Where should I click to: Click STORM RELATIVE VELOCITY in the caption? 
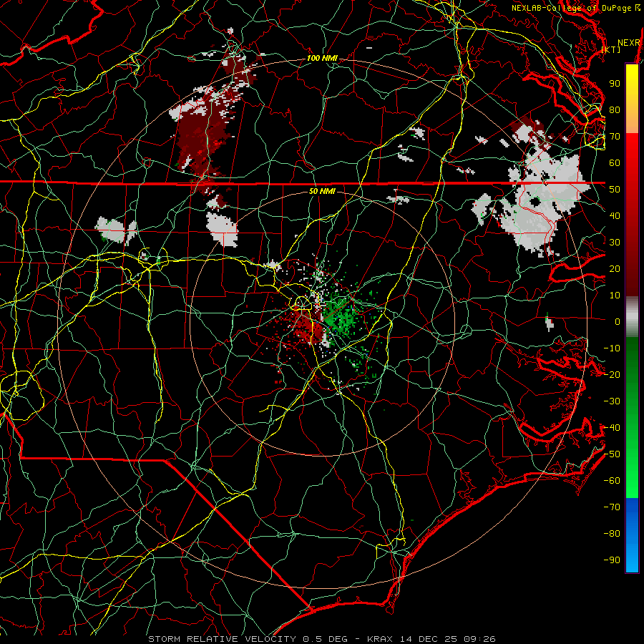pos(222,639)
